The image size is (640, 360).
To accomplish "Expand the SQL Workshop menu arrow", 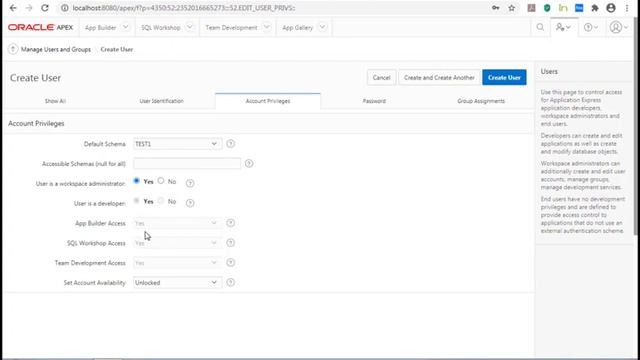I will (190, 27).
